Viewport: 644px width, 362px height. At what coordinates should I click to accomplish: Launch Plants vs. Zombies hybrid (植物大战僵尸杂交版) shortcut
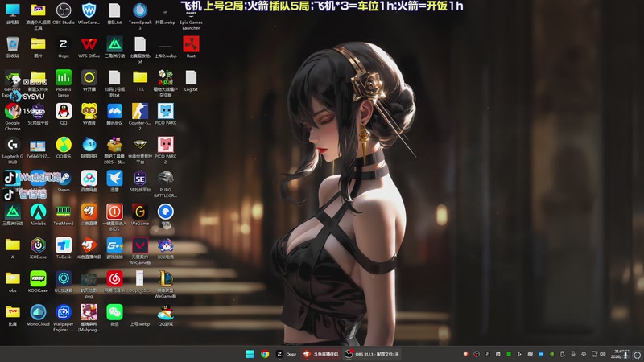point(165,83)
